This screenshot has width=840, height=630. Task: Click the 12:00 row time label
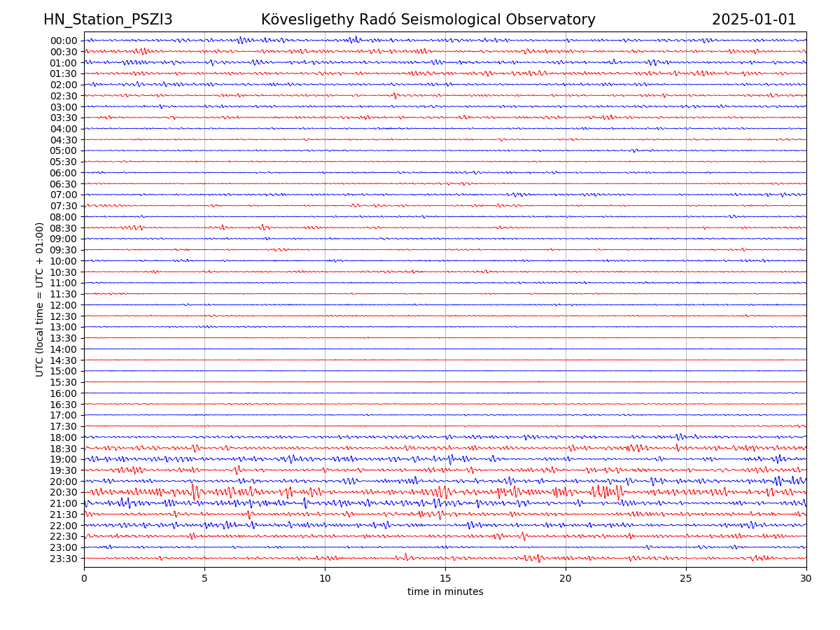(x=64, y=305)
